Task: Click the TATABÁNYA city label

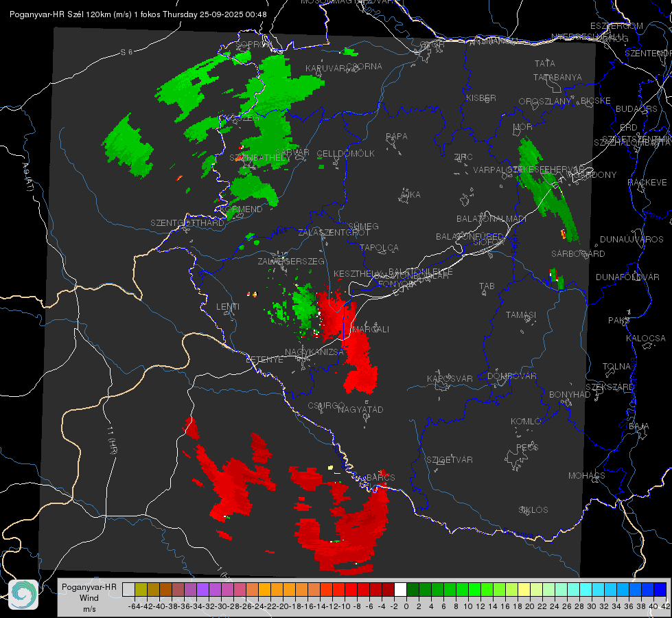Action: (557, 78)
